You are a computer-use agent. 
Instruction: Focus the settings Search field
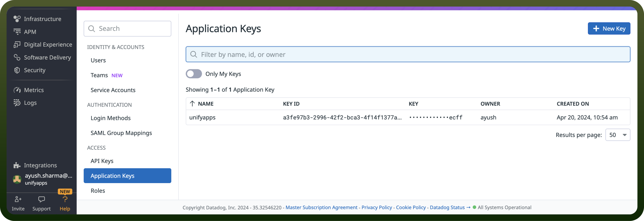pos(127,29)
